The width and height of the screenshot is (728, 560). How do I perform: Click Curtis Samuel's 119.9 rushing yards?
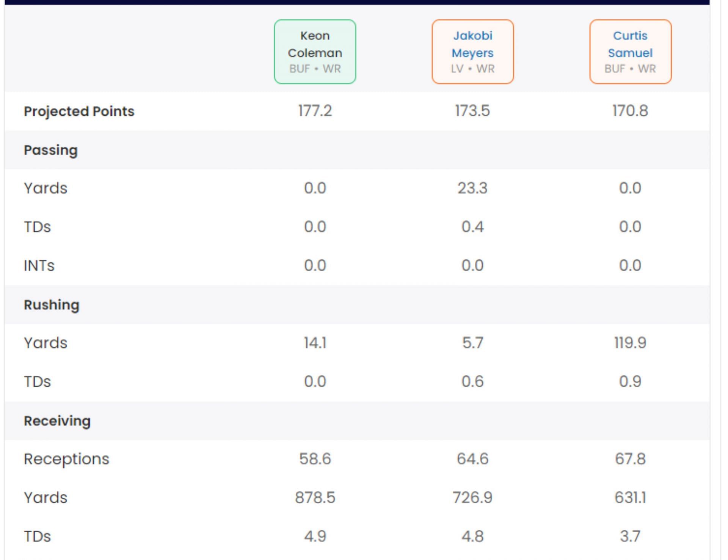click(630, 343)
